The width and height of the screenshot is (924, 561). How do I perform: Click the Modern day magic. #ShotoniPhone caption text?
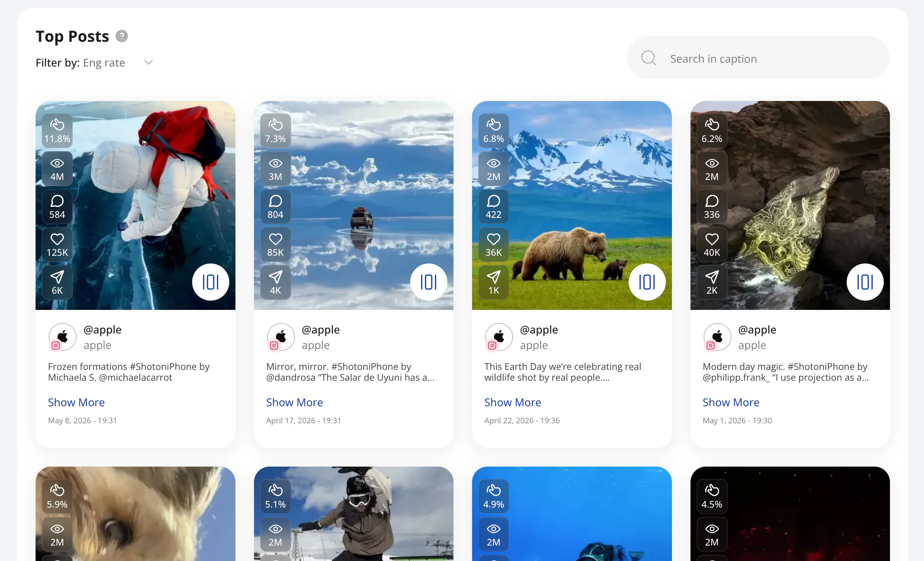pyautogui.click(x=786, y=372)
